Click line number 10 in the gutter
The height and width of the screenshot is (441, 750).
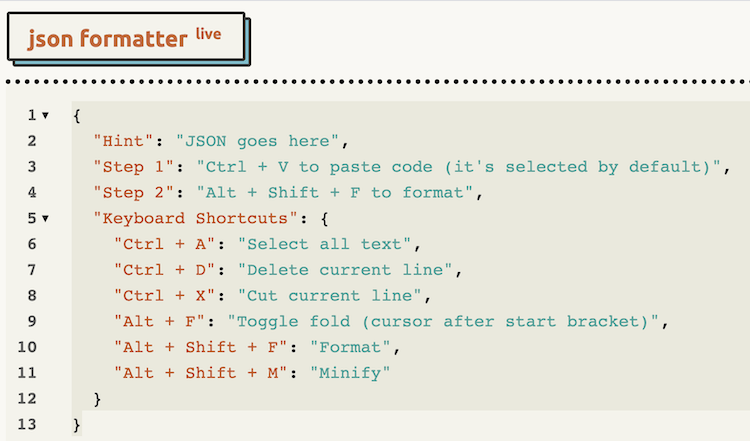27,347
